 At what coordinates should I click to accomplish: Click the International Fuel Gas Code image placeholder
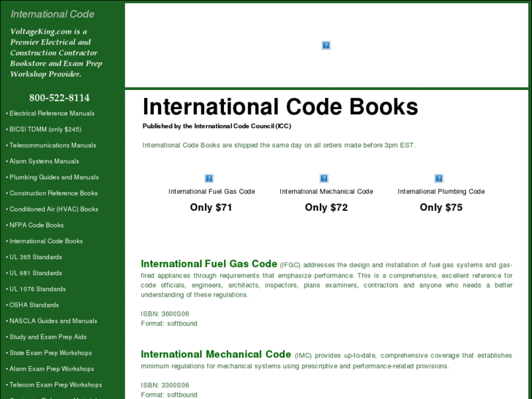coord(209,179)
